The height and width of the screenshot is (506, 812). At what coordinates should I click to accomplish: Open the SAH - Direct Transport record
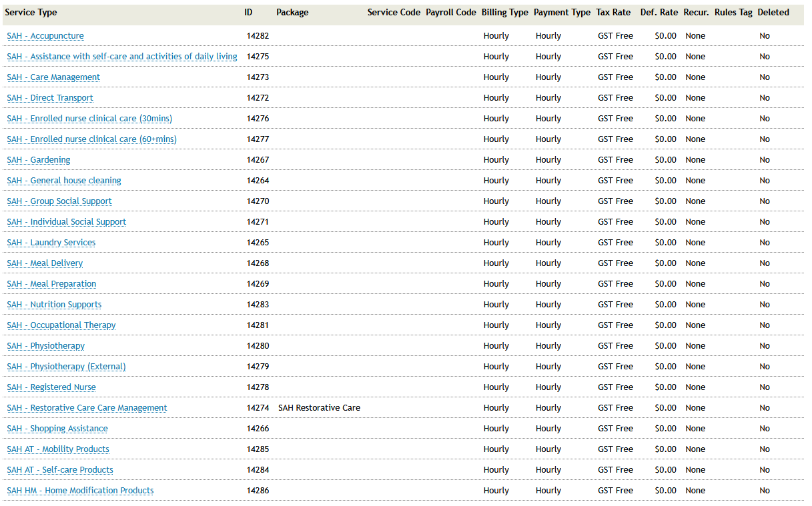[50, 97]
